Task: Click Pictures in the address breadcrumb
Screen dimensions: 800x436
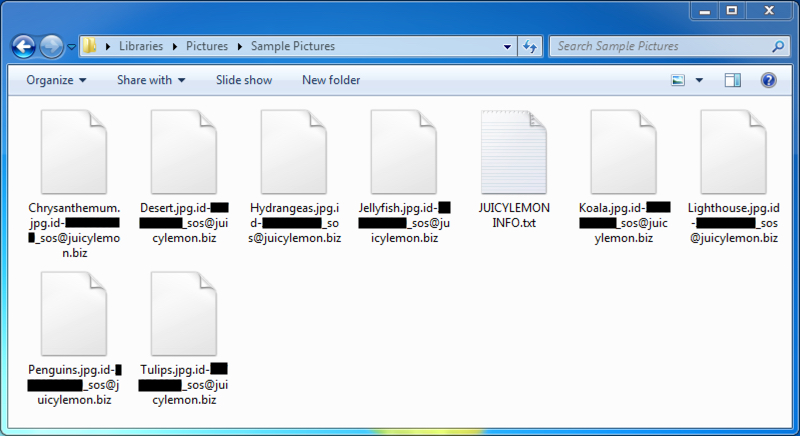Action: point(207,46)
